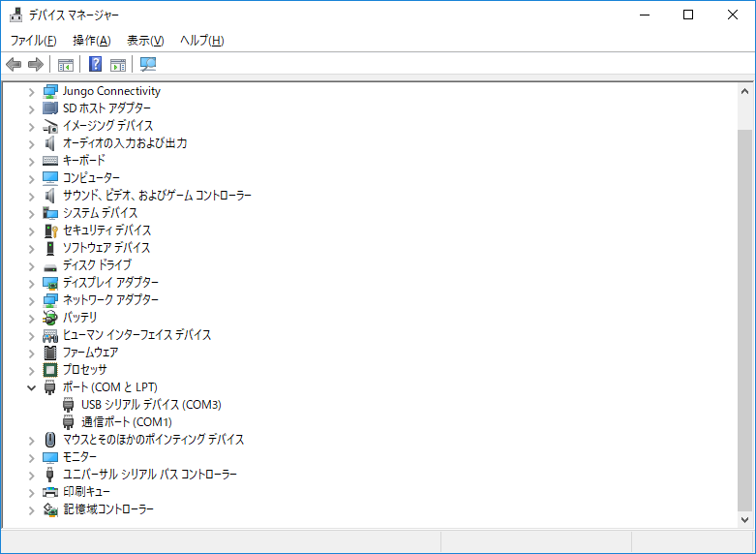This screenshot has height=554, width=756.
Task: Click the オーディオの入力および出力 speaker icon
Action: [50, 143]
